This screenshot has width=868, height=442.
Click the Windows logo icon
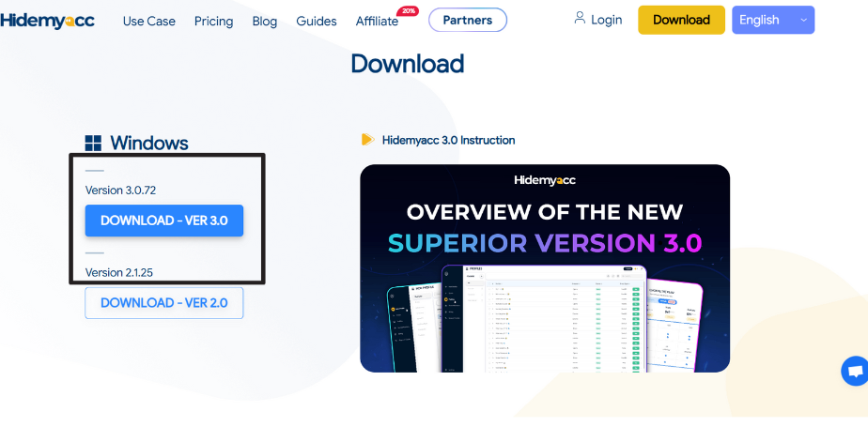93,143
